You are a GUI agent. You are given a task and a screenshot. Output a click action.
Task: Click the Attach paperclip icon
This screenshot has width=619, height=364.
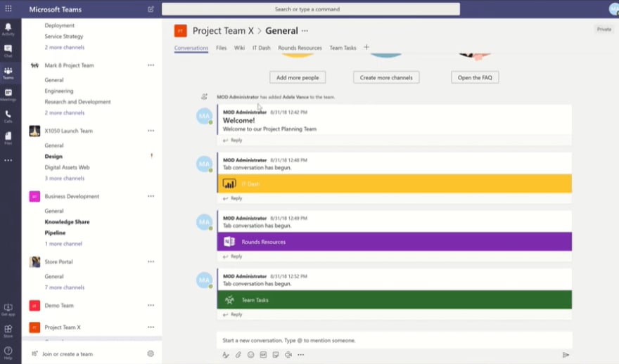pos(238,355)
